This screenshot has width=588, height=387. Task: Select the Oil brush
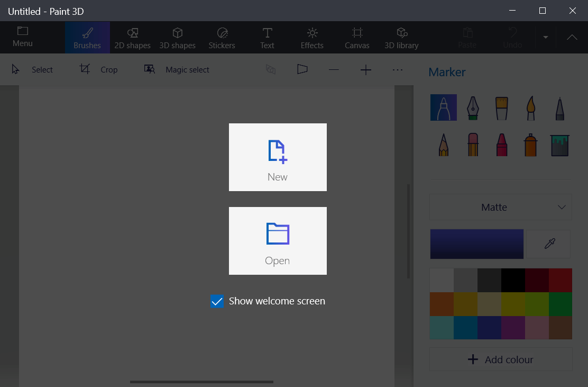click(501, 107)
